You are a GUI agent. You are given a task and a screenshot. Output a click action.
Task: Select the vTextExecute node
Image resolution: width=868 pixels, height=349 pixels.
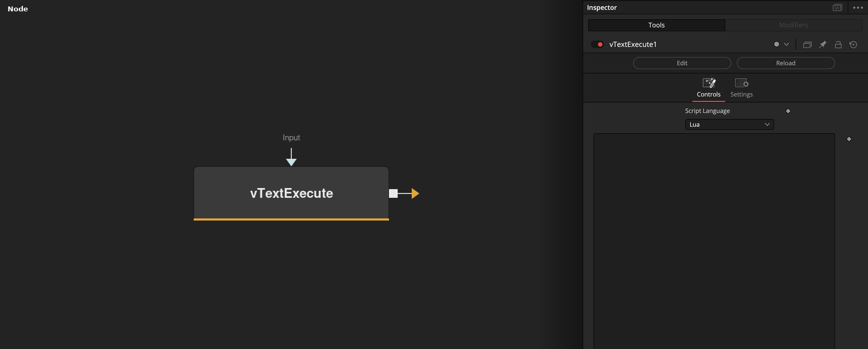point(291,193)
